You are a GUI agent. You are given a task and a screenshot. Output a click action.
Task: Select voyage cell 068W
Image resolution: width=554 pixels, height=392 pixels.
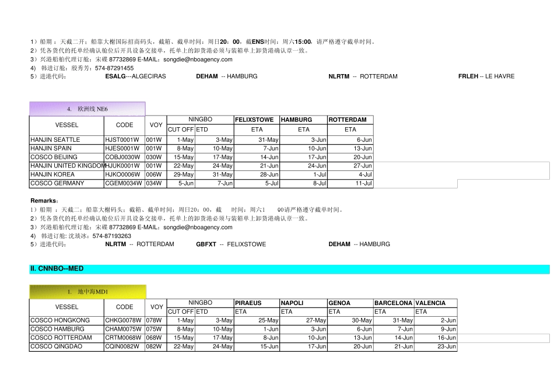(156, 338)
